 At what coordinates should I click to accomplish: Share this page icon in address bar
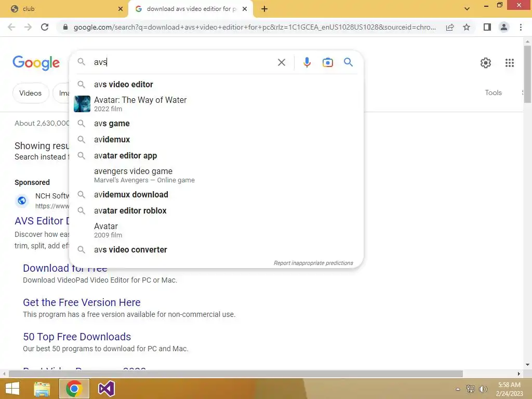coord(450,27)
